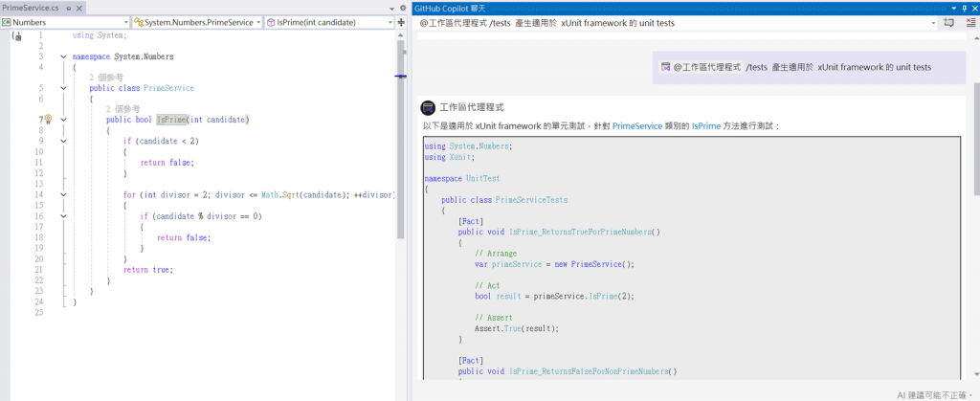Click the workspace agent avatar icon
Image resolution: width=980 pixels, height=401 pixels.
click(428, 107)
